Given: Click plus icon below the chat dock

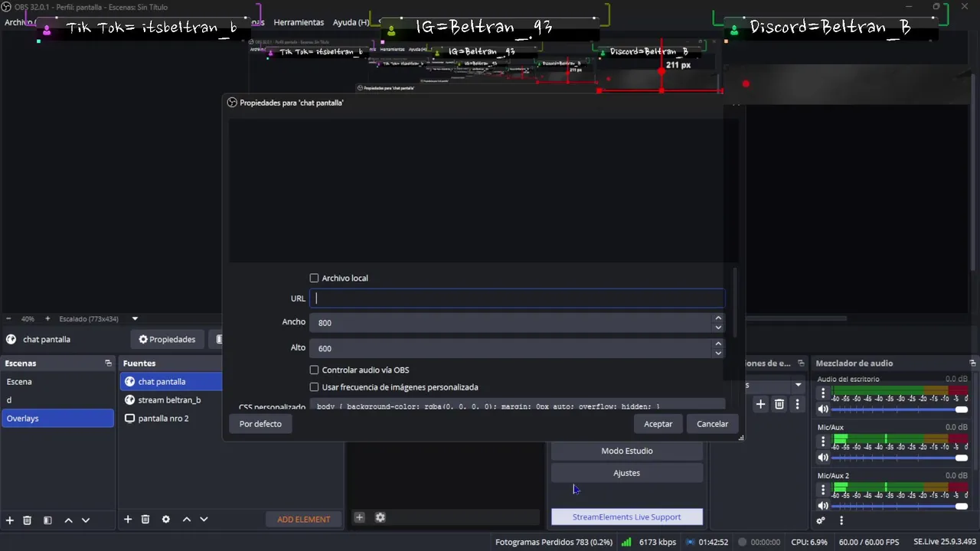Looking at the screenshot, I should coord(359,517).
